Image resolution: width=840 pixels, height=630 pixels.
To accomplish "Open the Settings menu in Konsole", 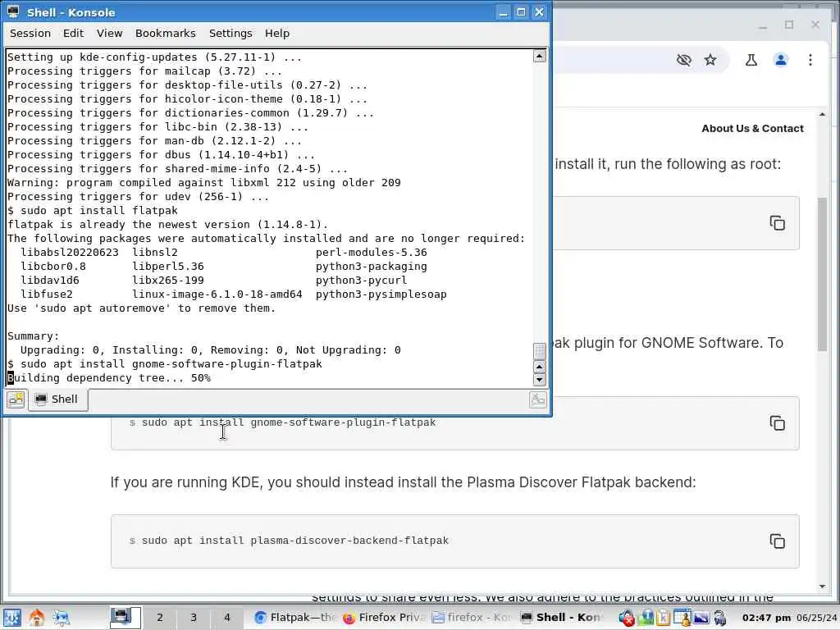I will click(231, 33).
